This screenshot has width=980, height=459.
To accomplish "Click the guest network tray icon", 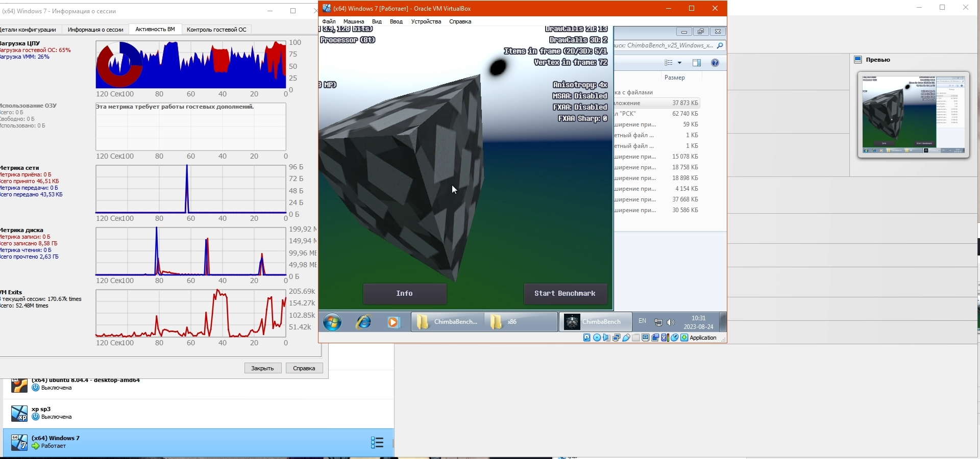I will (x=658, y=322).
